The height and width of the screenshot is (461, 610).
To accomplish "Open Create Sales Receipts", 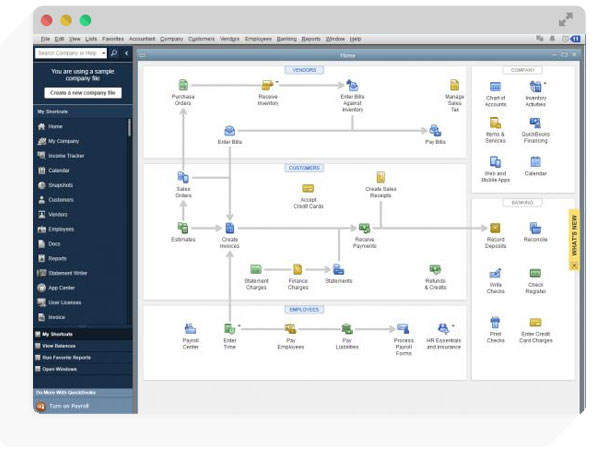I will pyautogui.click(x=381, y=177).
